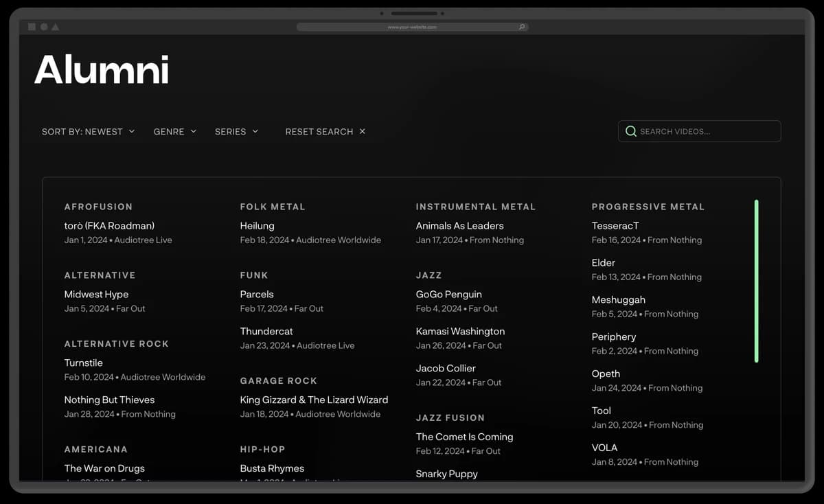Screen dimensions: 824x504
Task: Click the triangle icon in browser top bar
Action: click(56, 27)
